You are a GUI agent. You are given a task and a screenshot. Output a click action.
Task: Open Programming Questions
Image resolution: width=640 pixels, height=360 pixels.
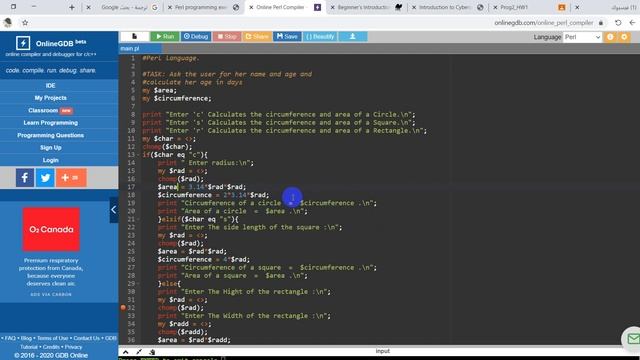pyautogui.click(x=51, y=135)
